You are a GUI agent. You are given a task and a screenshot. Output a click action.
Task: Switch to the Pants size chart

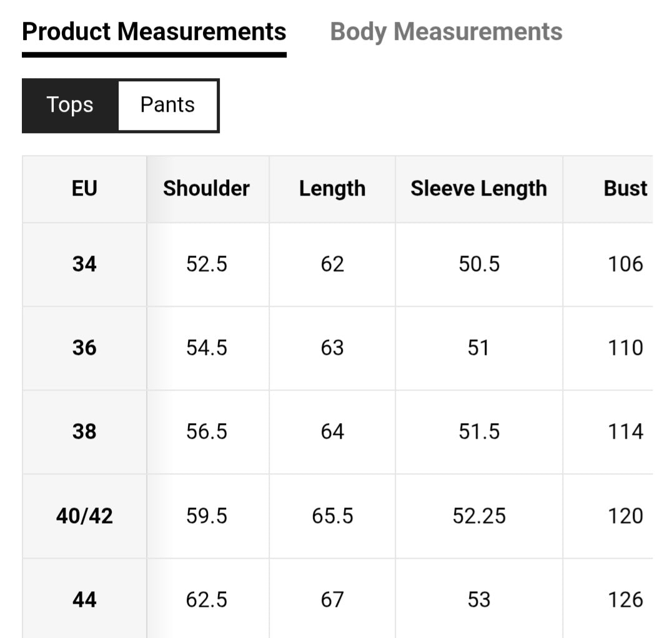167,105
